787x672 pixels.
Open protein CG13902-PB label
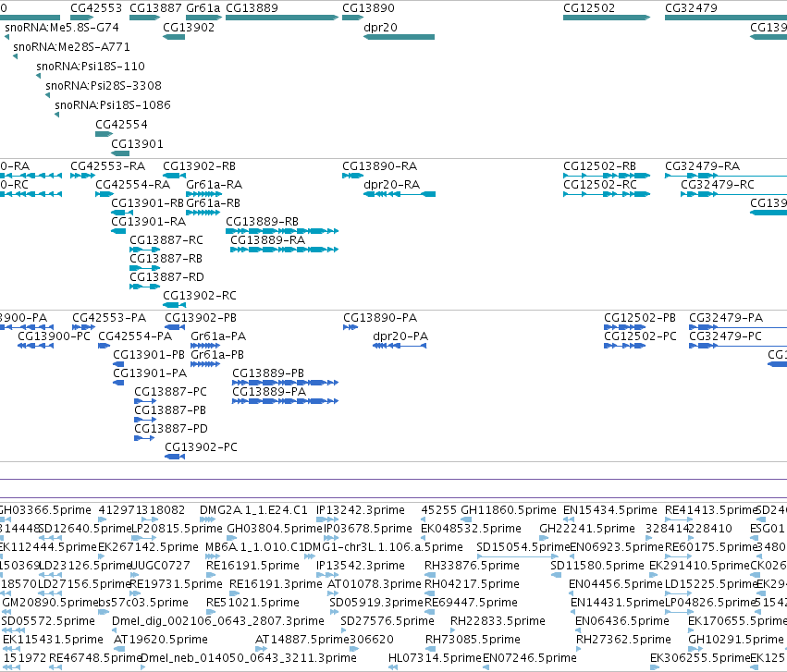pyautogui.click(x=201, y=318)
